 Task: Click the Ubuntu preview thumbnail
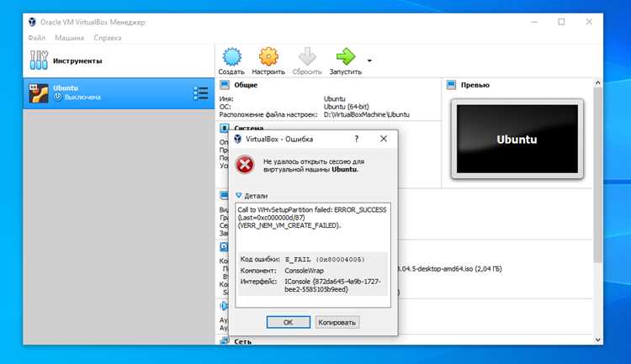point(517,139)
